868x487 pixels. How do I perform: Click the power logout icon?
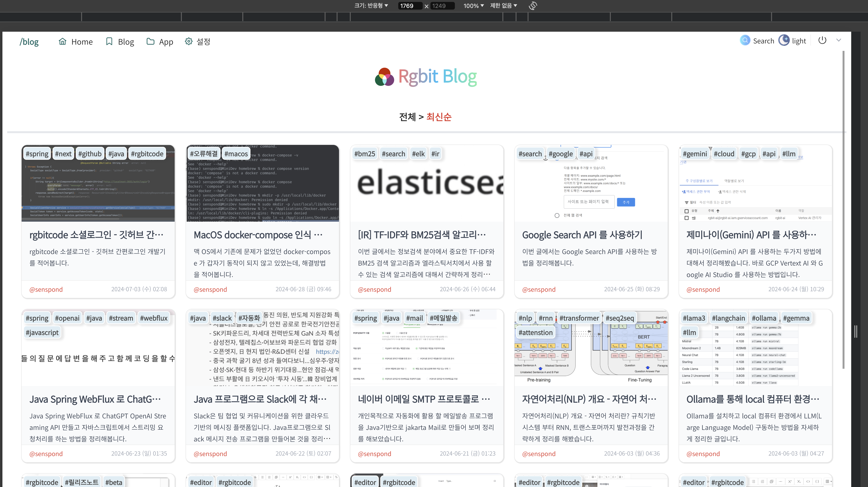click(822, 40)
